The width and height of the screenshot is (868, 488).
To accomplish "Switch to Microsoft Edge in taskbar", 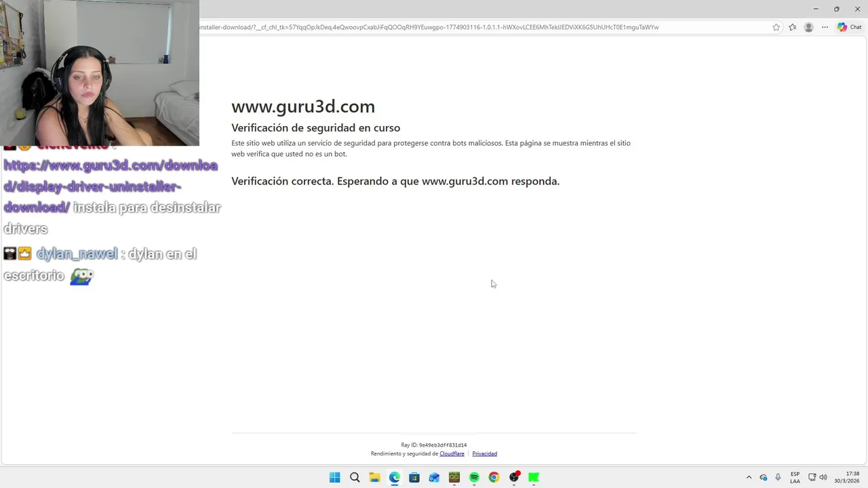I will 394,477.
